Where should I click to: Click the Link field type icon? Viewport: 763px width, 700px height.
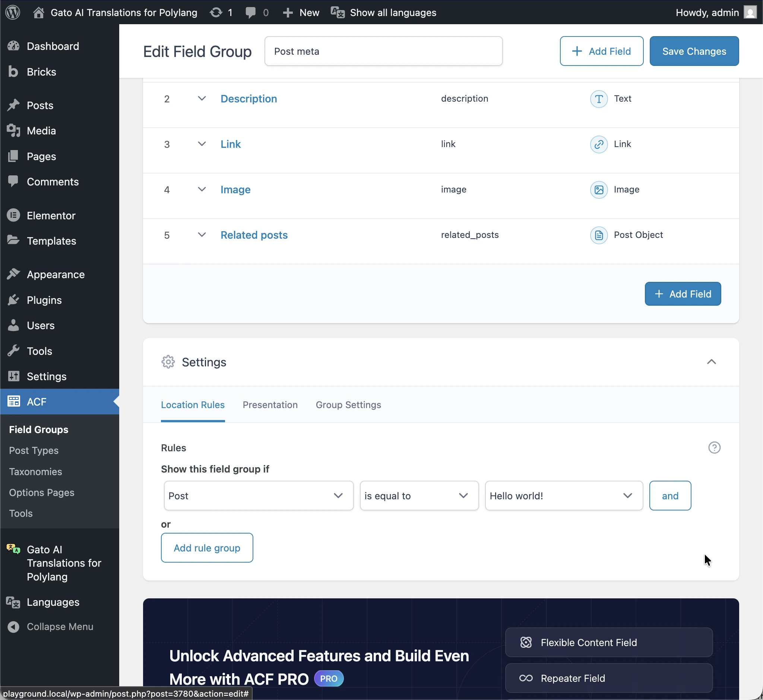click(598, 144)
